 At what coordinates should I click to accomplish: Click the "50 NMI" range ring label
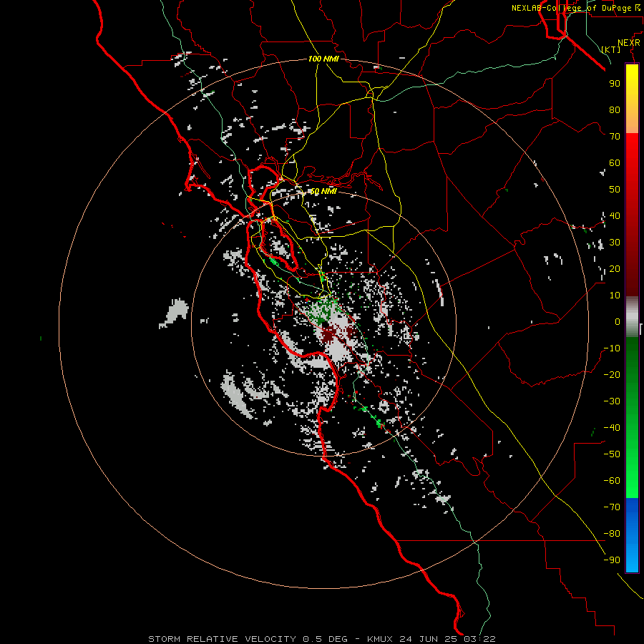pyautogui.click(x=323, y=191)
